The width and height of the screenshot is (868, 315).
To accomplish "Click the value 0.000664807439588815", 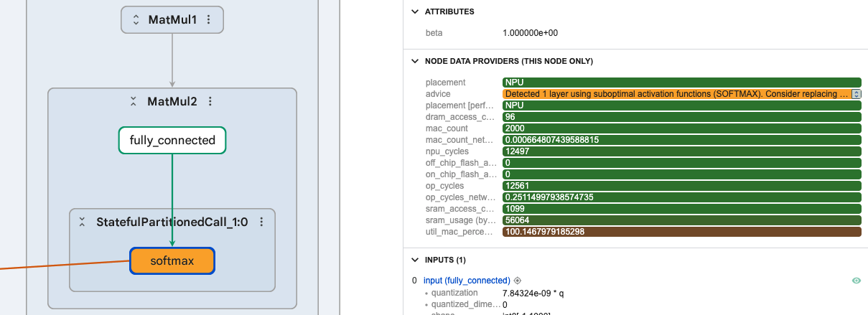I will (x=682, y=140).
